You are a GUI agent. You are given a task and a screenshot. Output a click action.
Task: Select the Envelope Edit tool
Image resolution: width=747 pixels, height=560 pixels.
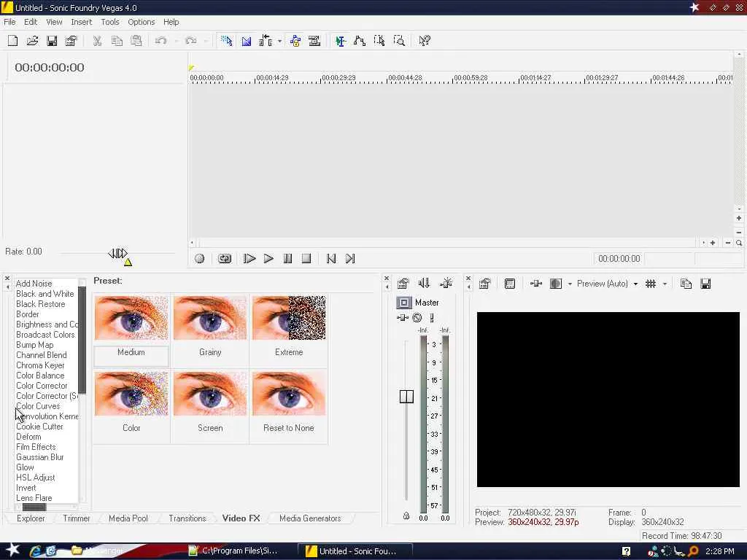pos(360,41)
